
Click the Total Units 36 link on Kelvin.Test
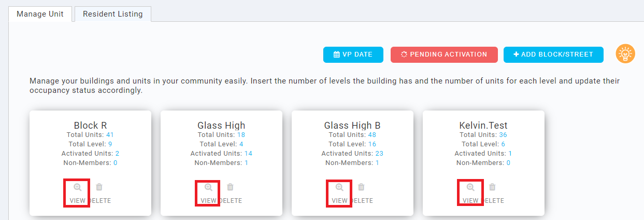[x=503, y=135]
